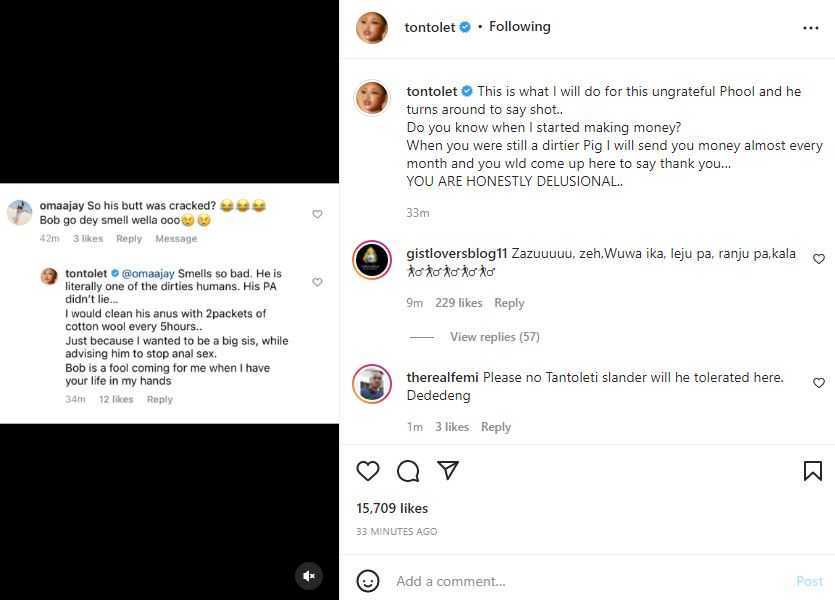The width and height of the screenshot is (835, 600).
Task: Open the emoji picker smiley icon
Action: [x=368, y=581]
